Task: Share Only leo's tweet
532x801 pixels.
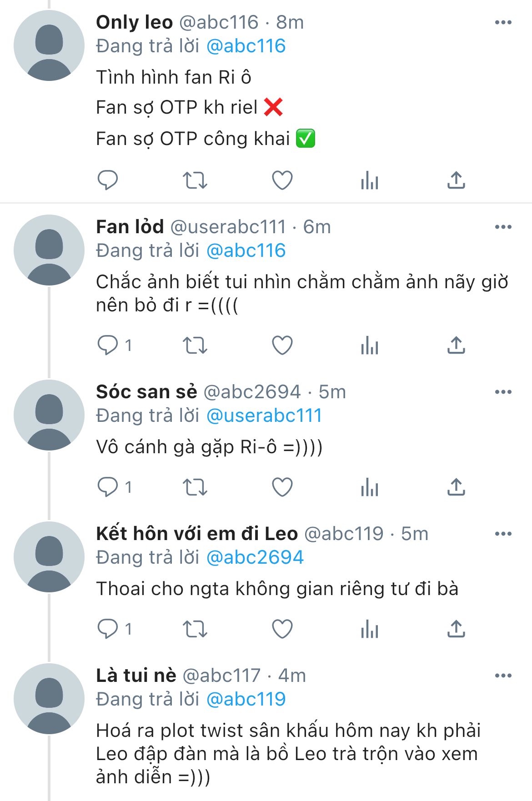Action: (456, 180)
